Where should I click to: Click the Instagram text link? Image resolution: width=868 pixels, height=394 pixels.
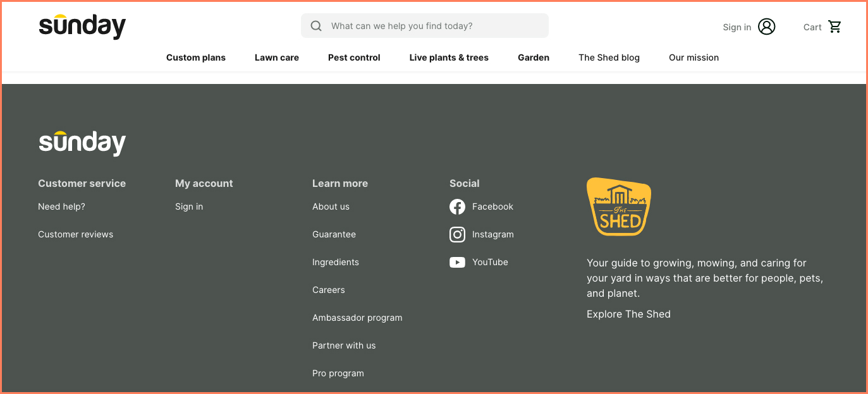coord(493,234)
